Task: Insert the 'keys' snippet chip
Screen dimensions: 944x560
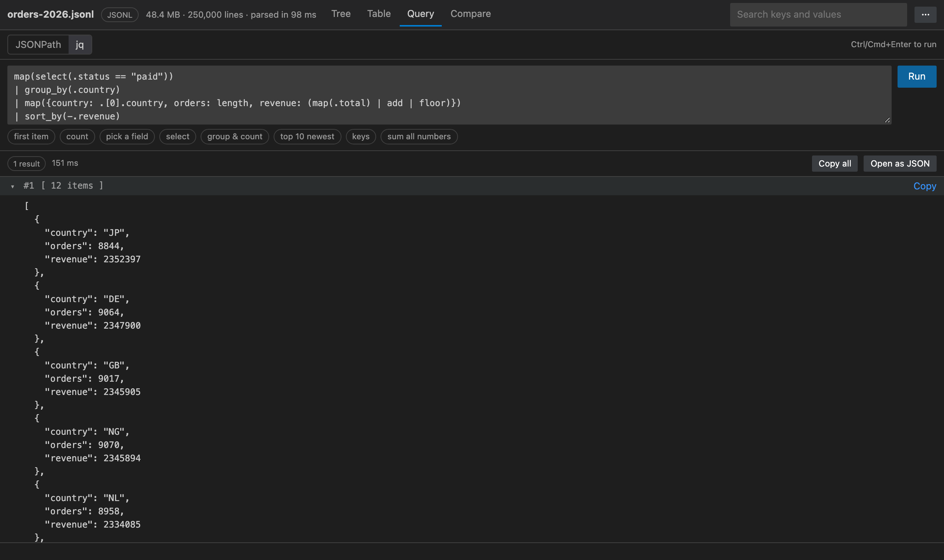Action: (361, 137)
